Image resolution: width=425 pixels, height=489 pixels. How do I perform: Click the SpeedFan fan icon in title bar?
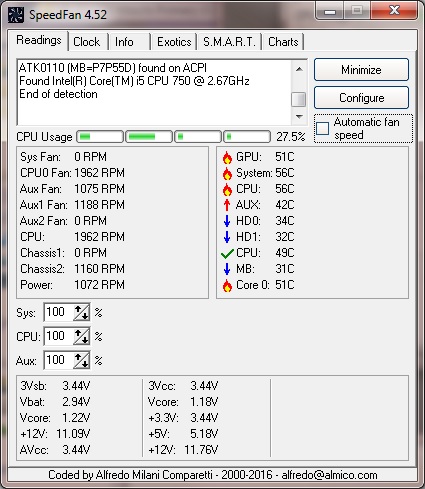pyautogui.click(x=16, y=15)
